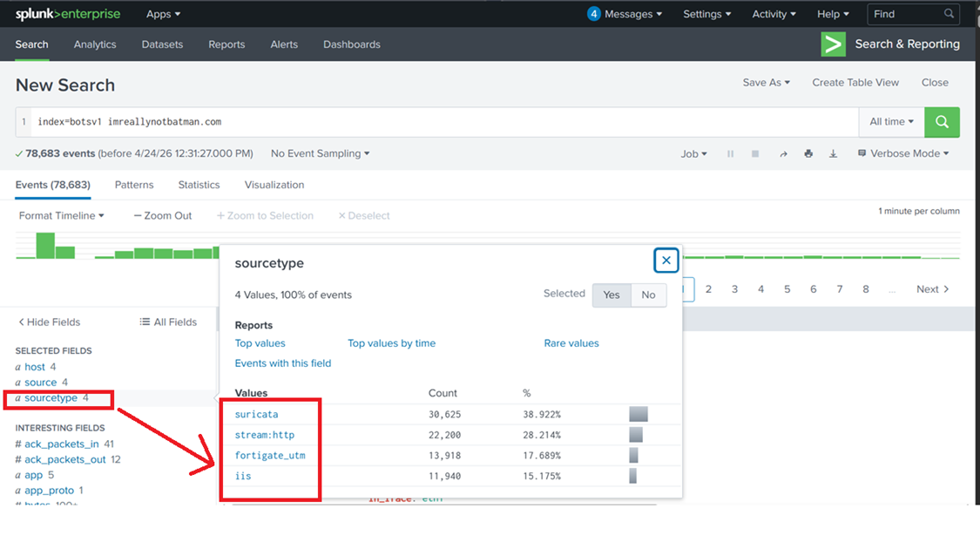980x556 pixels.
Task: Open the Visualization results tab
Action: (x=274, y=185)
